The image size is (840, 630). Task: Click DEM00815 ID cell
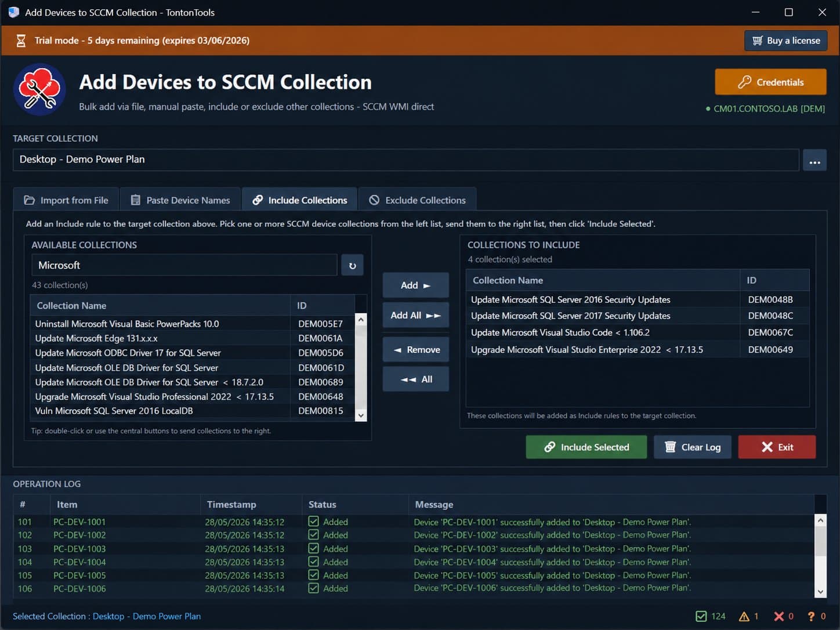click(321, 411)
